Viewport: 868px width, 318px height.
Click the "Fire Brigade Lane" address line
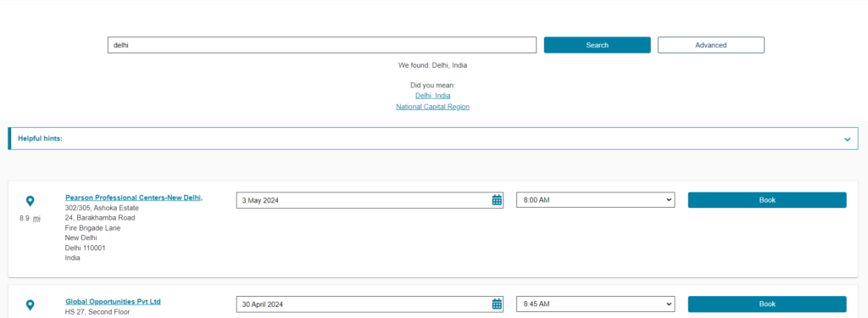point(92,228)
